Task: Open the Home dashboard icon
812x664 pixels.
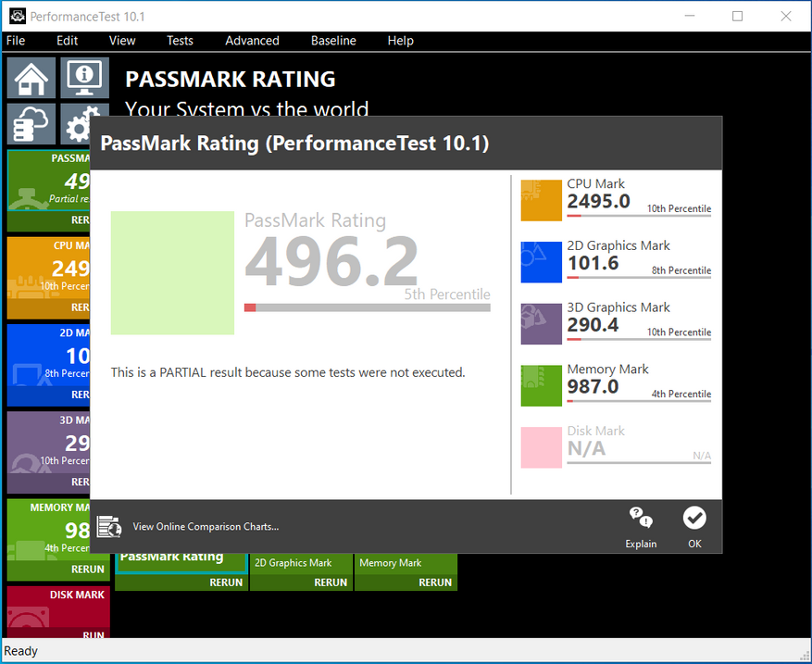Action: 31,78
